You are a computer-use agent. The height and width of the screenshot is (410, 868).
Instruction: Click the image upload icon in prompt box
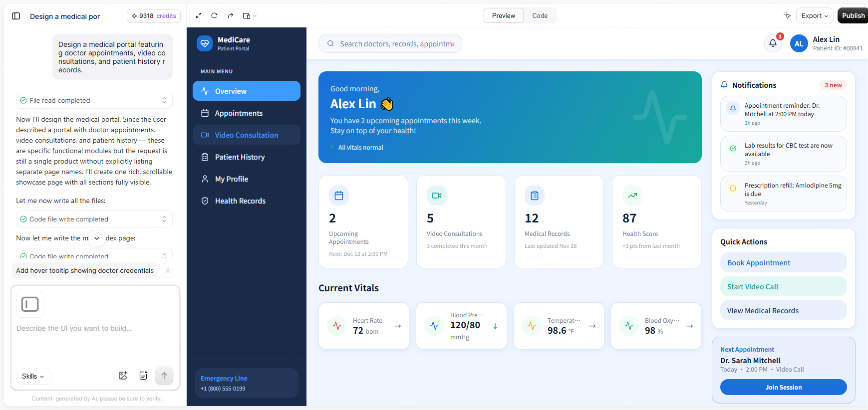tap(123, 376)
